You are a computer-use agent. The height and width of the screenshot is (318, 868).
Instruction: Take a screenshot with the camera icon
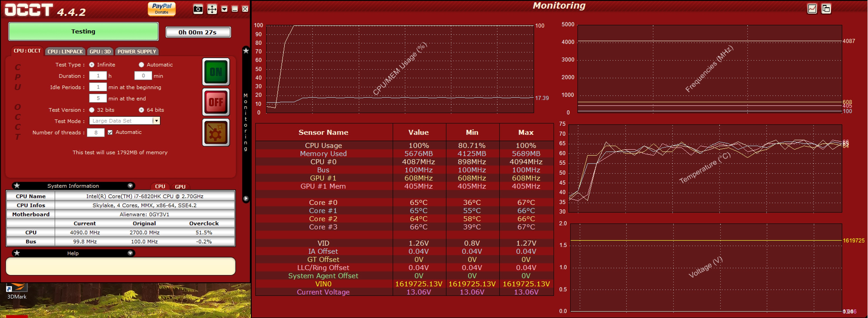tap(198, 9)
